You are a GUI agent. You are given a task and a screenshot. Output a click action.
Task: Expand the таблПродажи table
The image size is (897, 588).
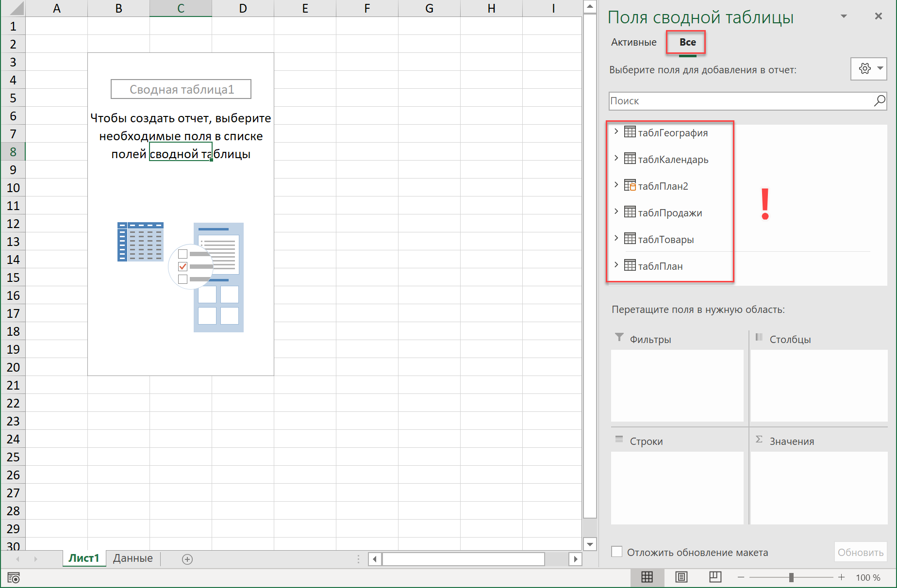(x=616, y=212)
